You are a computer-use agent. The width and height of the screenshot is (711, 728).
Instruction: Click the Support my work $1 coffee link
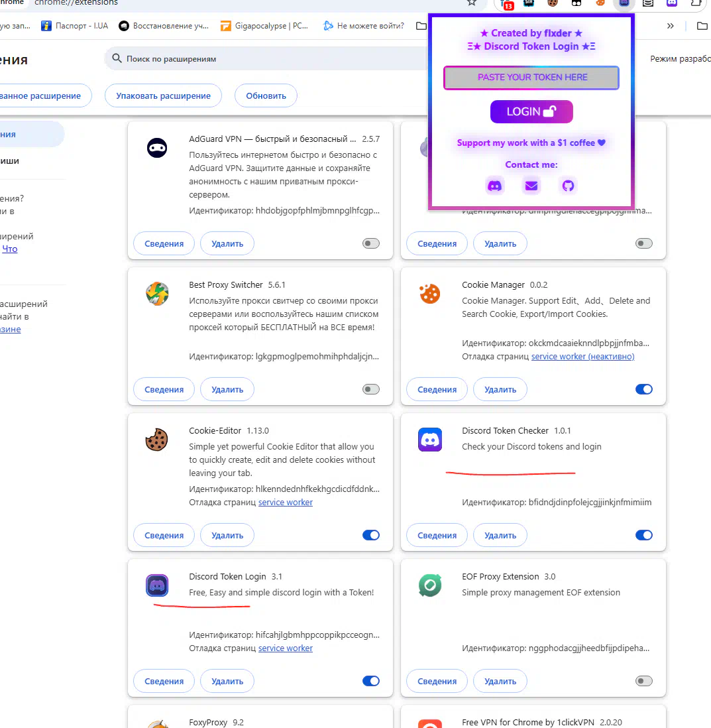click(531, 143)
